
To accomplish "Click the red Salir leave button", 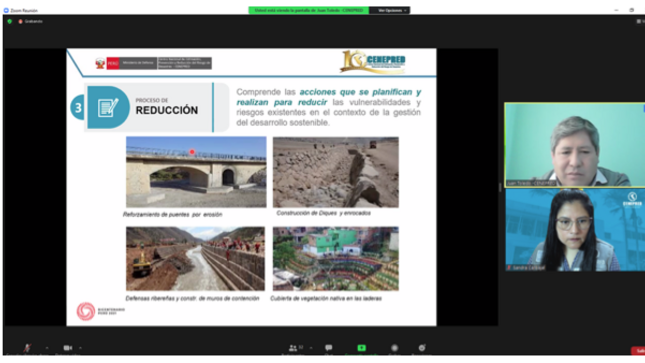I will coord(638,351).
